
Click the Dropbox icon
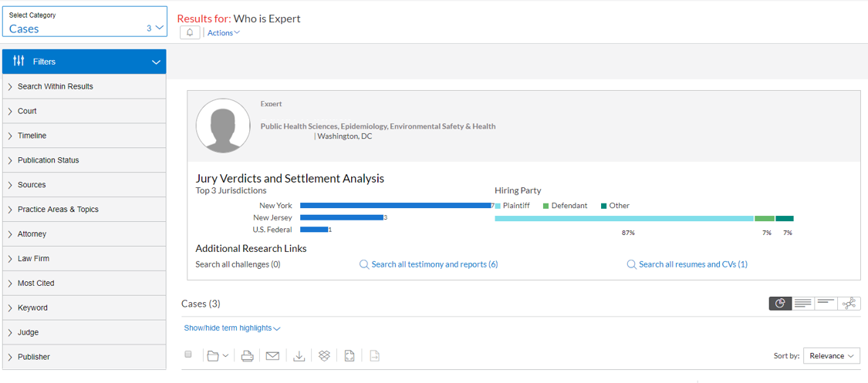(324, 356)
